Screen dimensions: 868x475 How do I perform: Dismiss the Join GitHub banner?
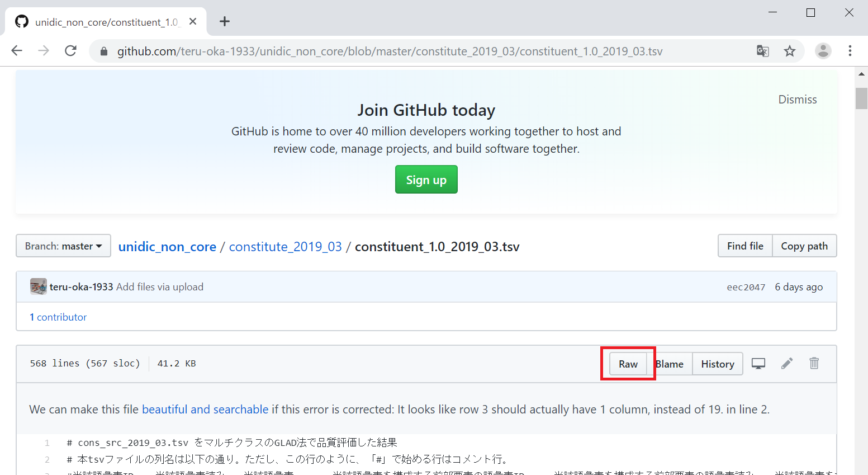tap(798, 100)
